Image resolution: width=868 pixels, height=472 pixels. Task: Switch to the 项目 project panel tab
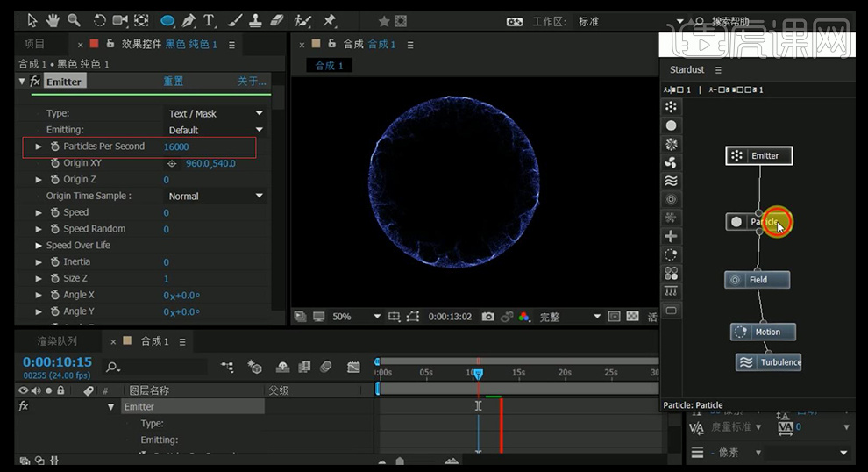tap(34, 44)
